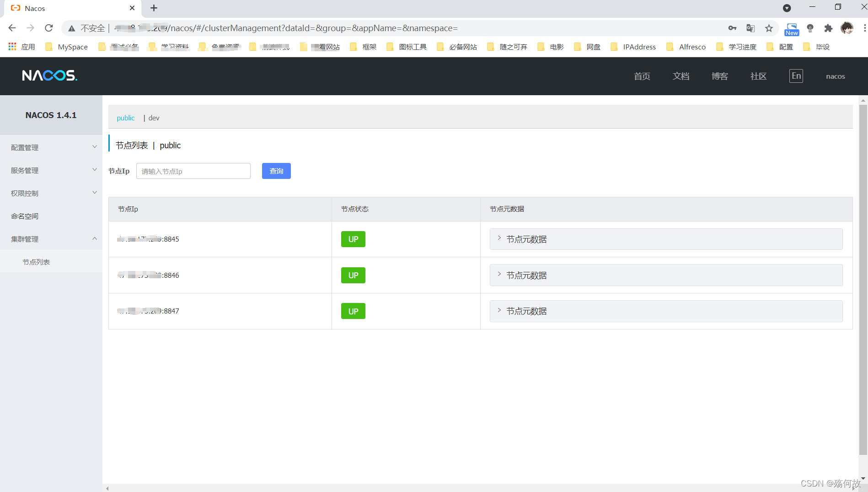This screenshot has height=492, width=868.
Task: Open 社区 in the top navigation
Action: coord(759,76)
